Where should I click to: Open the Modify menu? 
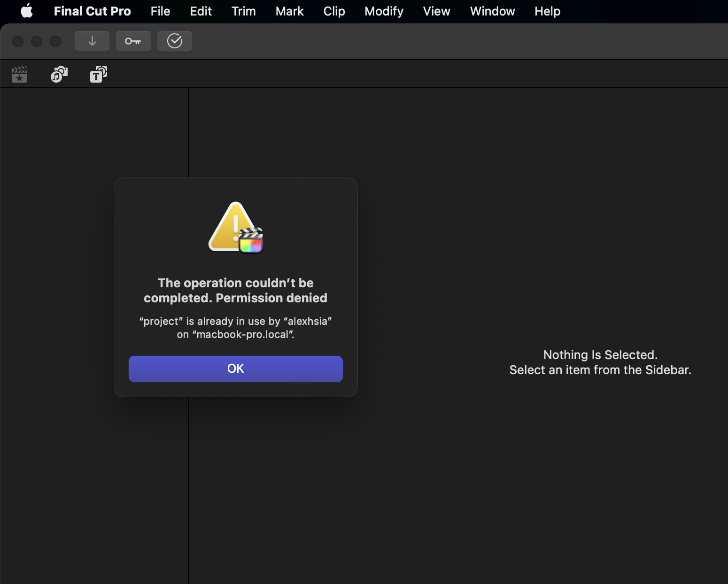pyautogui.click(x=384, y=11)
